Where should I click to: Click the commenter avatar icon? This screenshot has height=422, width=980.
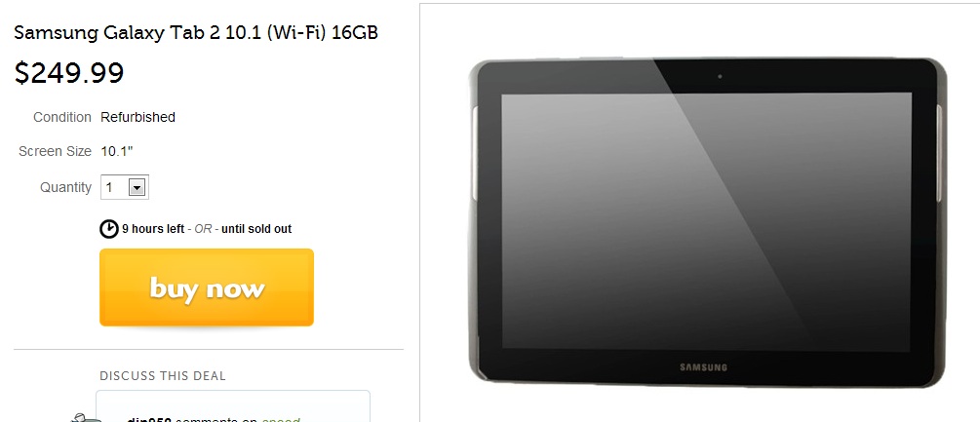(86, 417)
